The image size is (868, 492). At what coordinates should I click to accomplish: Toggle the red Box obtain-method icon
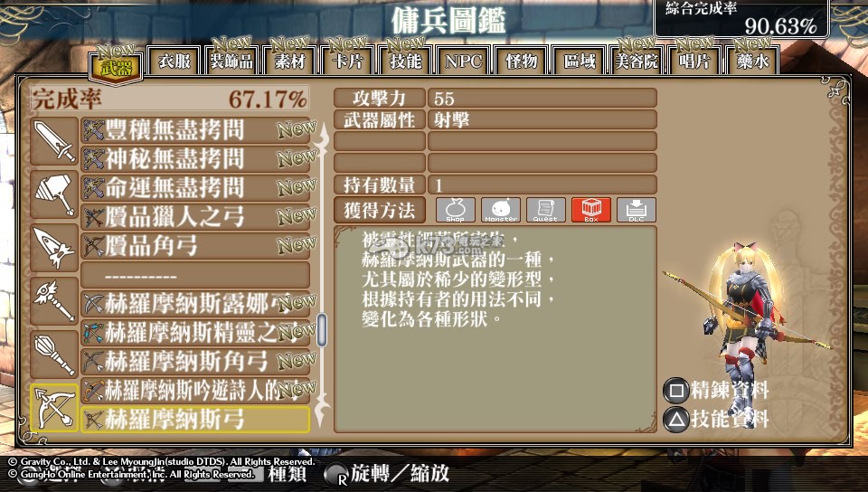coord(590,210)
